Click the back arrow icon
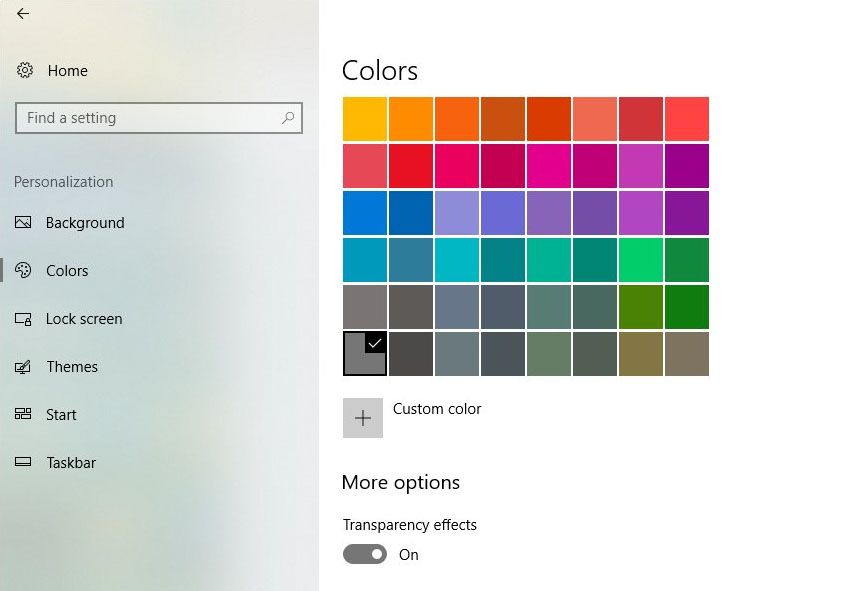 23,13
